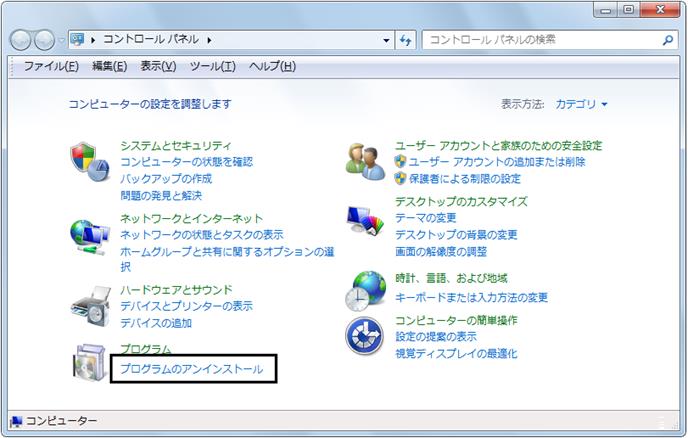Image resolution: width=688 pixels, height=438 pixels.
Task: Select the 画面の解像度の調整 link
Action: tap(441, 251)
